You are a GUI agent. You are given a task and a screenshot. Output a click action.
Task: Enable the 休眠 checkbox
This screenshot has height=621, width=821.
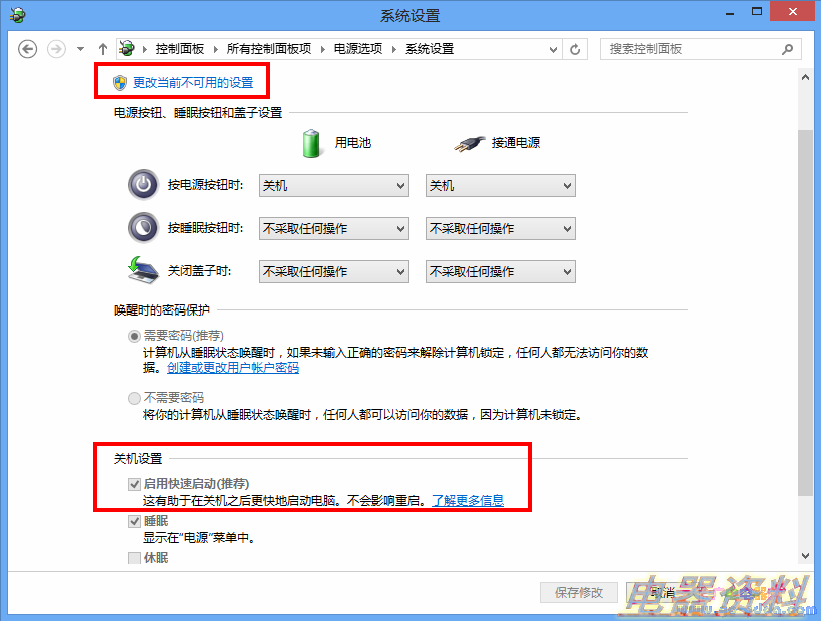(134, 558)
